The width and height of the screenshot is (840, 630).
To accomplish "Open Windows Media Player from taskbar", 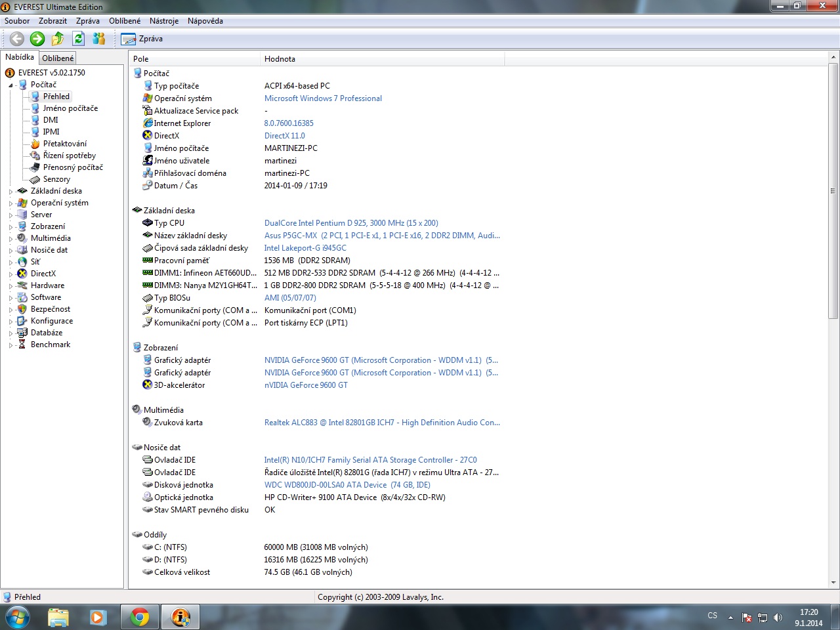I will pos(98,617).
